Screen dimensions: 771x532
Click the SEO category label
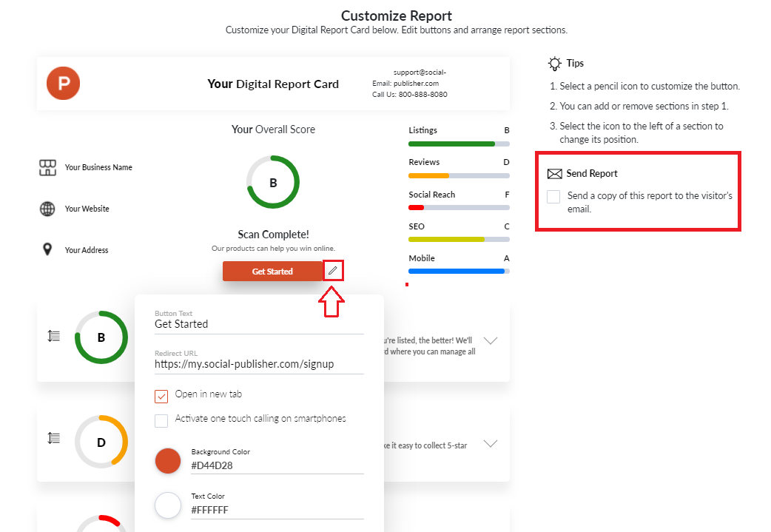pos(417,226)
